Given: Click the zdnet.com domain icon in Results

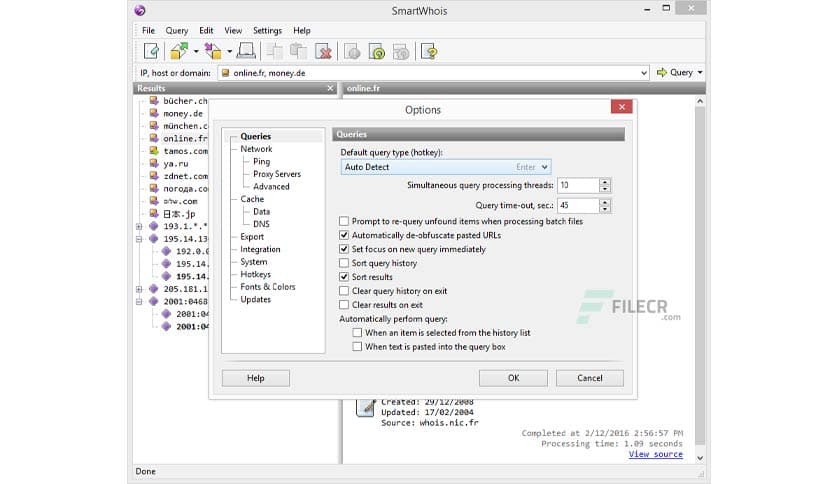Looking at the screenshot, I should (154, 176).
